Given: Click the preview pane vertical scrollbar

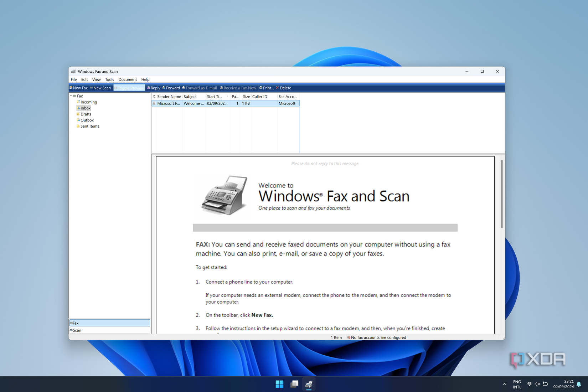Looking at the screenshot, I should click(x=502, y=194).
